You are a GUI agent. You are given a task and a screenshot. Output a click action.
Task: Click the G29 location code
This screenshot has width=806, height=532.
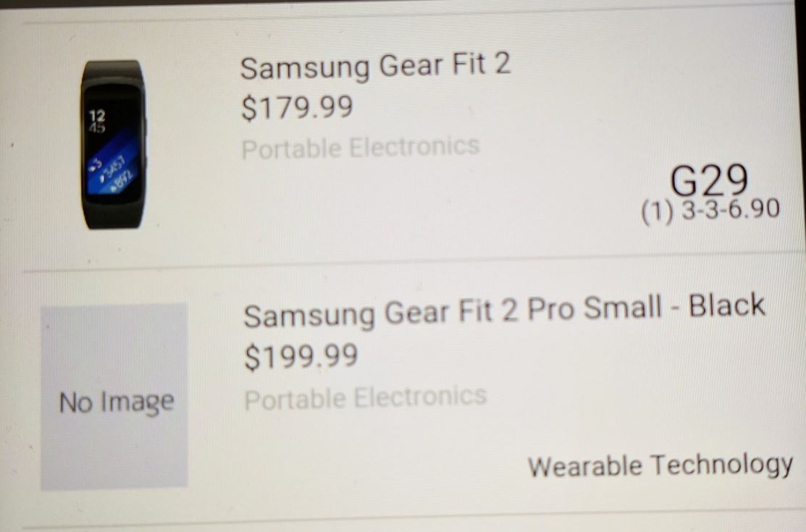(x=709, y=180)
